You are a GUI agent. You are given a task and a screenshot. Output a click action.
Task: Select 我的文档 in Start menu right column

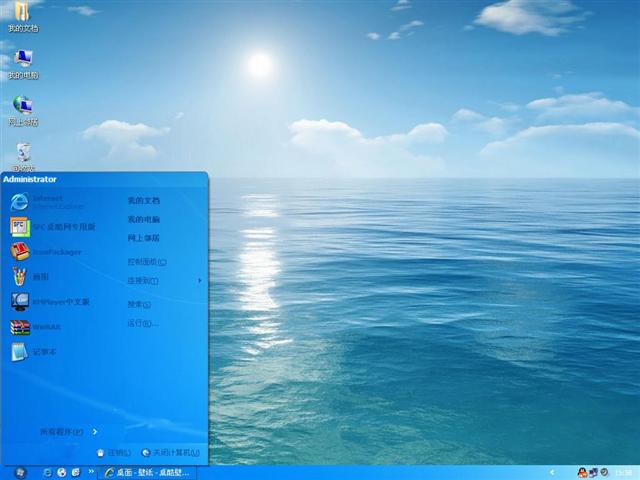144,200
